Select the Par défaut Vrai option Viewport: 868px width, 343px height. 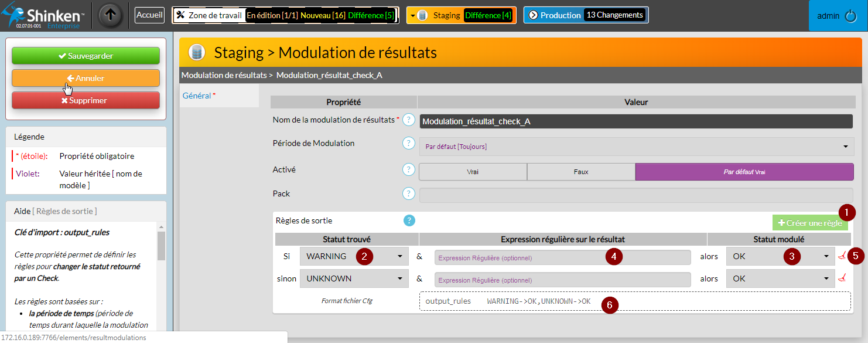click(x=744, y=172)
